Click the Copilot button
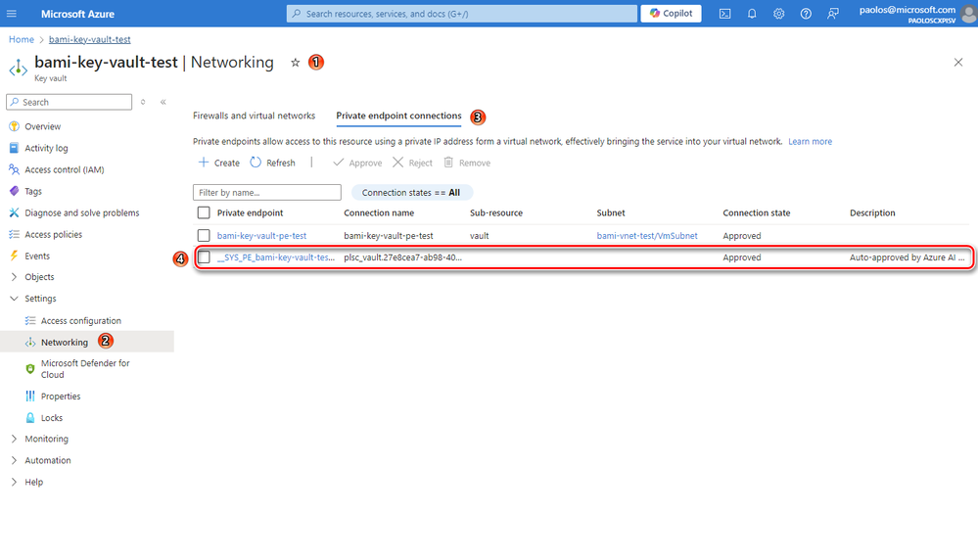 672,13
